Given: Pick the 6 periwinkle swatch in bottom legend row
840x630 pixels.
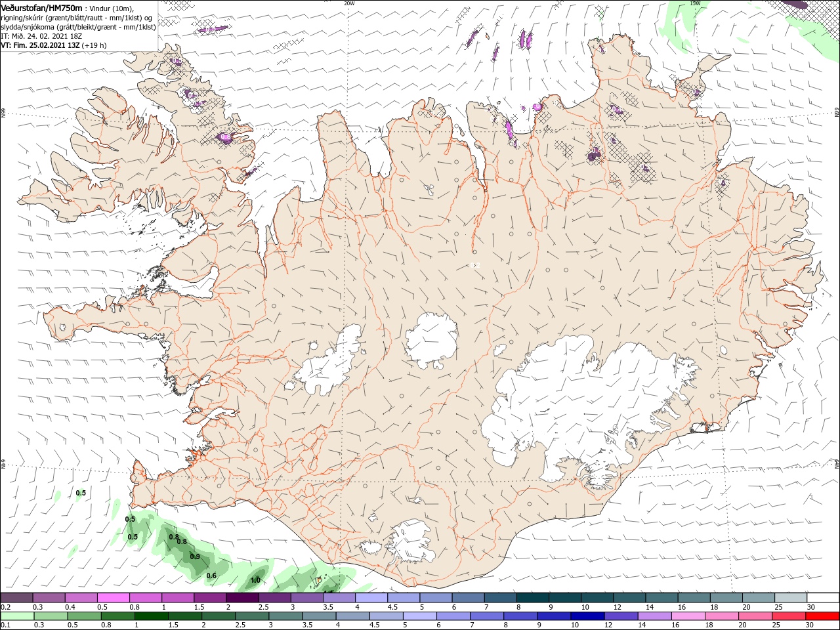Looking at the screenshot, I should click(x=453, y=616).
